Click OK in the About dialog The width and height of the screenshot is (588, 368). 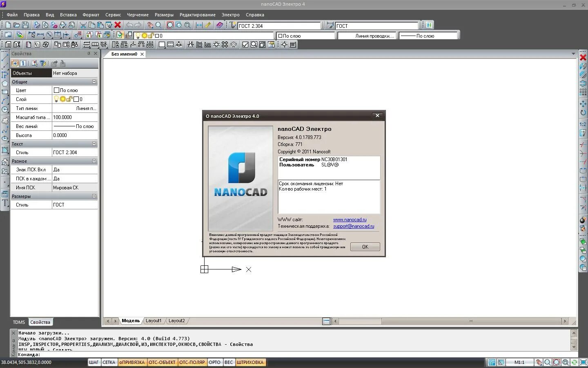pos(365,247)
